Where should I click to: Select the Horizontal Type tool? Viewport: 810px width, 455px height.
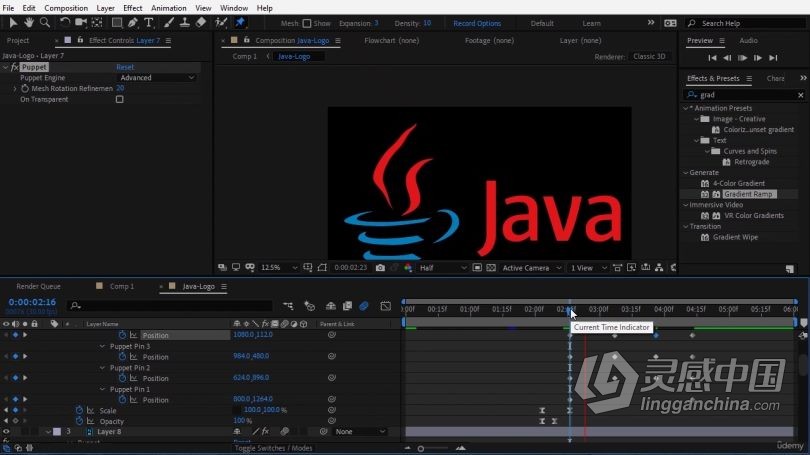point(149,23)
